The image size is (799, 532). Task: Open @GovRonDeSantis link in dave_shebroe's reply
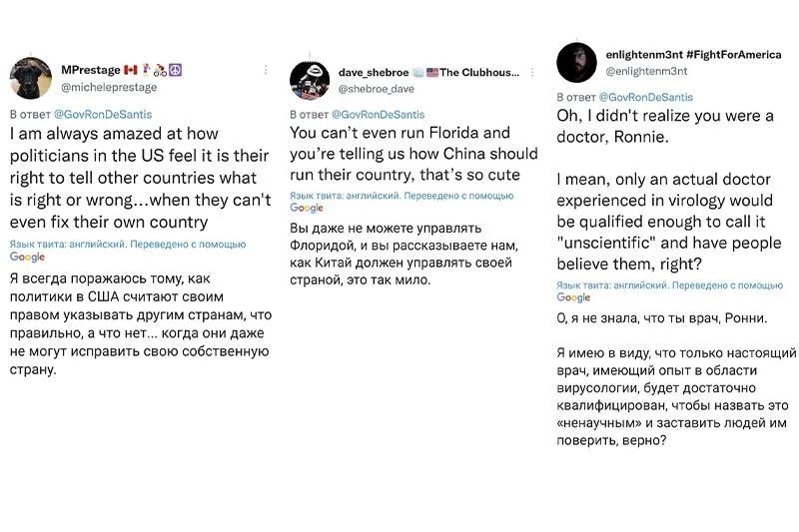pyautogui.click(x=379, y=115)
